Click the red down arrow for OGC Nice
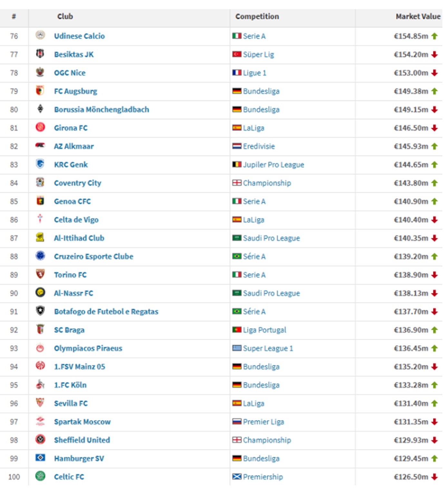Screen dimensions: 448x491 click(x=434, y=73)
